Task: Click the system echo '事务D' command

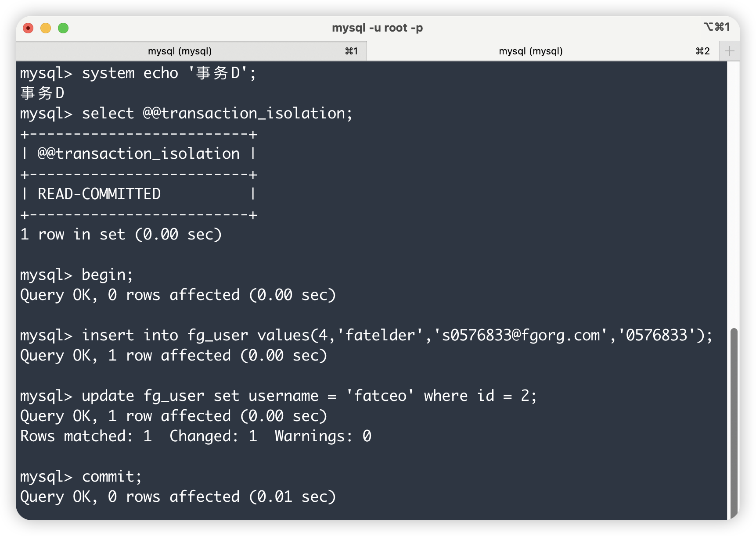Action: click(x=169, y=73)
